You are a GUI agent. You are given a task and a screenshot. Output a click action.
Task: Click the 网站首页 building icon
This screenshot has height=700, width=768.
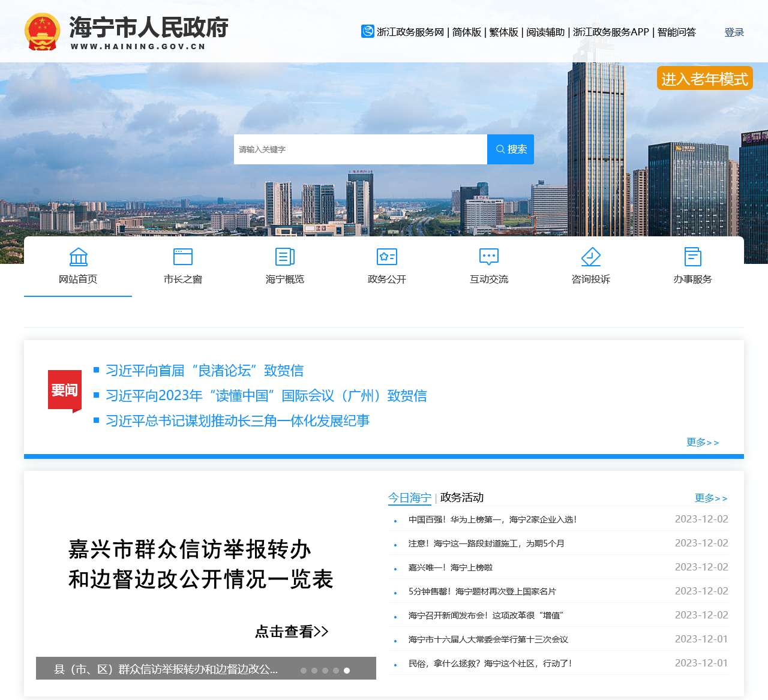click(78, 257)
